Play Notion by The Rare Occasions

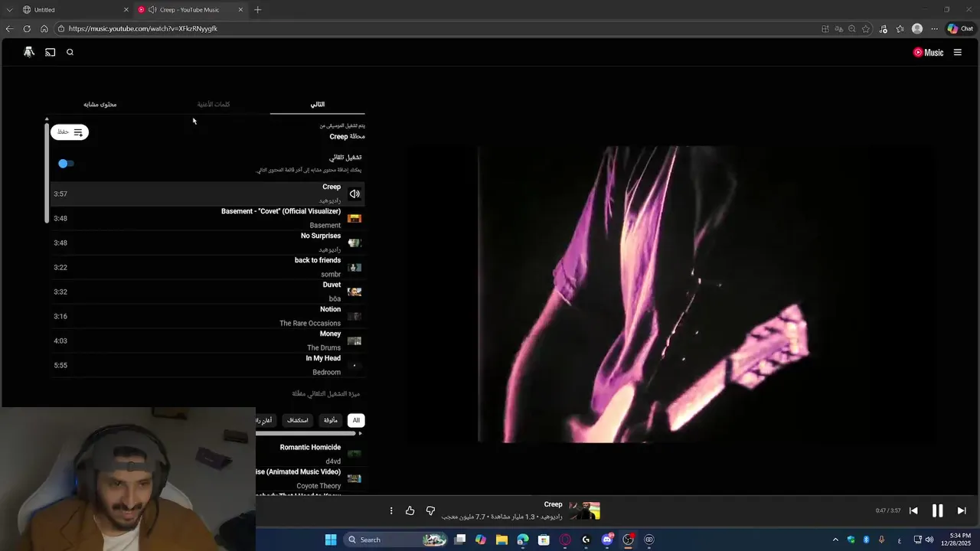click(207, 316)
